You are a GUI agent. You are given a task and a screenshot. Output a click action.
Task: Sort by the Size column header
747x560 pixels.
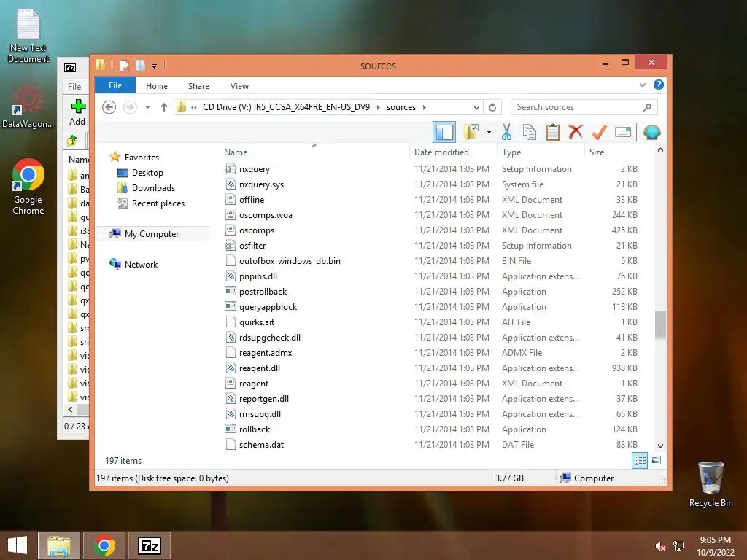point(614,152)
